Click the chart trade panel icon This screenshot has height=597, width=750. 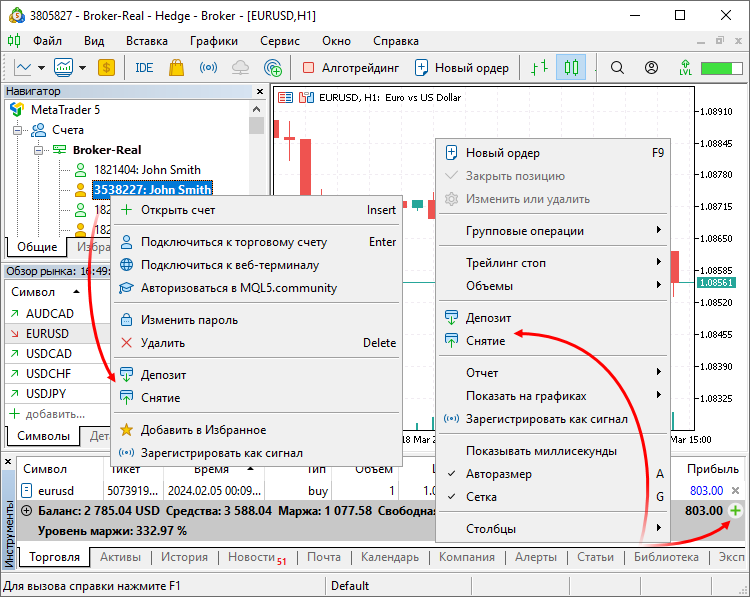[286, 98]
